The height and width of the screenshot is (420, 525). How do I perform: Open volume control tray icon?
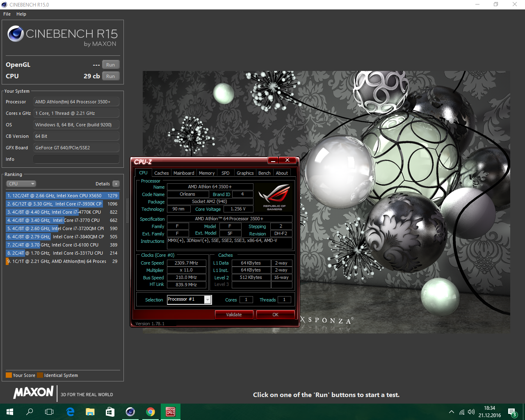[x=471, y=412]
